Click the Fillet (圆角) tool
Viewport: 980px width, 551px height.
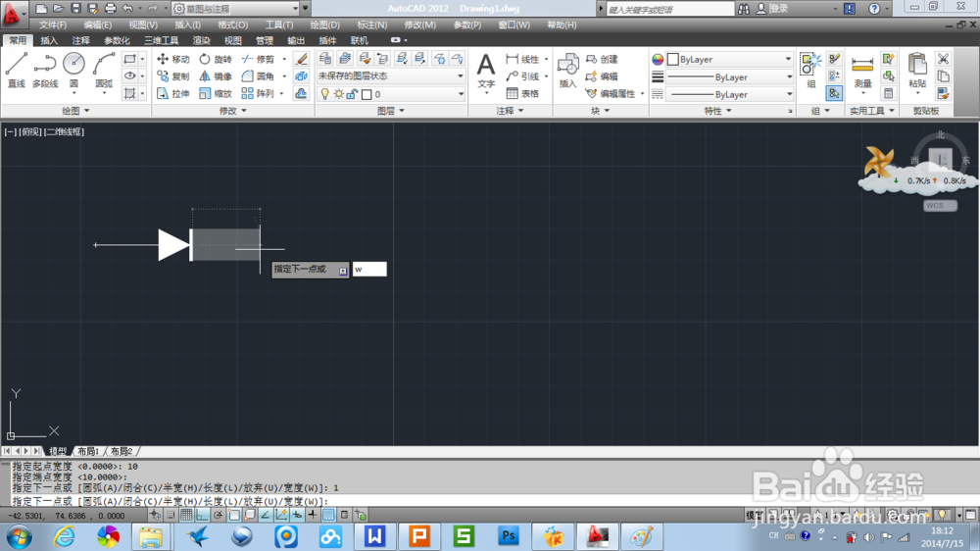[x=258, y=76]
